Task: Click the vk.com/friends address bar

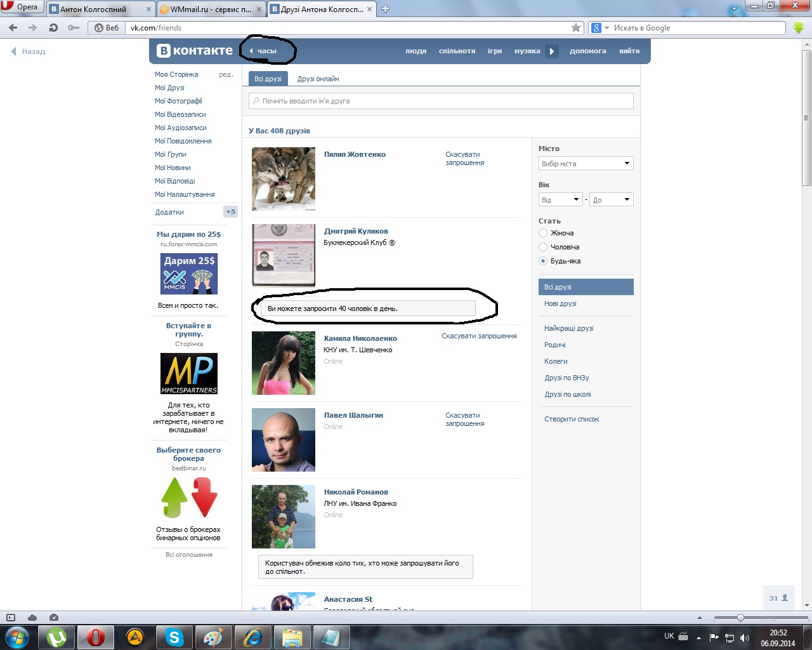Action: [349, 28]
